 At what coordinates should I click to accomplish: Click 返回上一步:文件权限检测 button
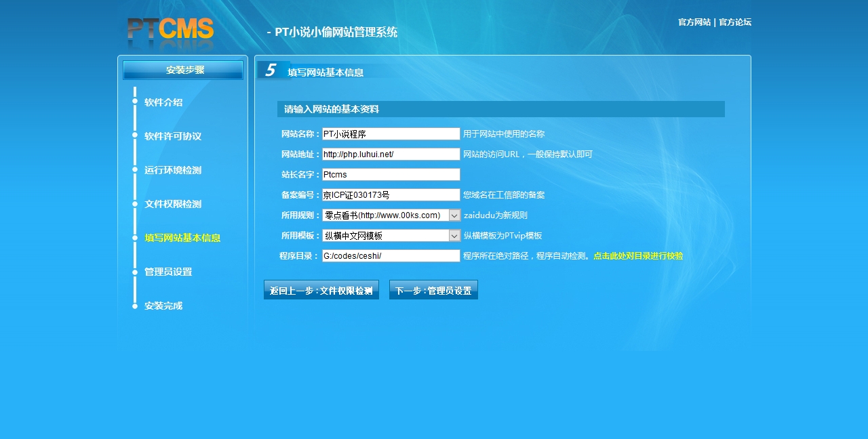321,290
